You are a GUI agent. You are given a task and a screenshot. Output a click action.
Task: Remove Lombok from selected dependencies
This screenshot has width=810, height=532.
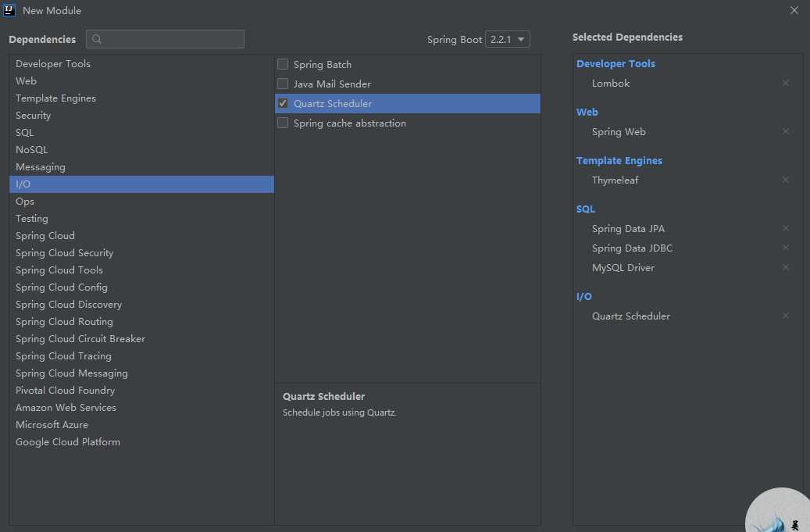coord(785,83)
